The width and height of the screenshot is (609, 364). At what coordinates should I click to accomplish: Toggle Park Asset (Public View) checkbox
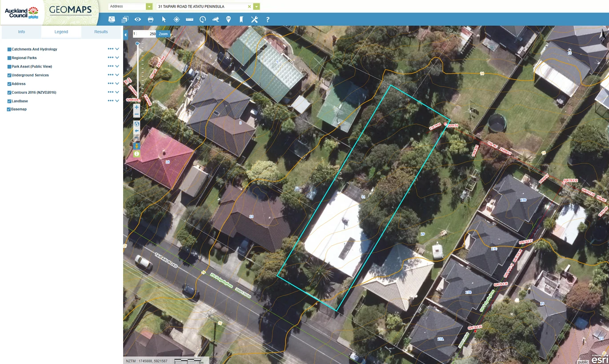(x=9, y=67)
